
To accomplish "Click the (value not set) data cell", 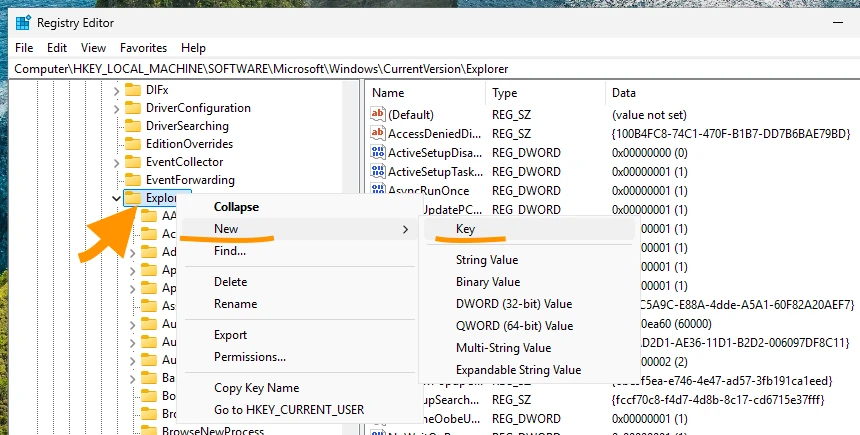I will (x=649, y=115).
